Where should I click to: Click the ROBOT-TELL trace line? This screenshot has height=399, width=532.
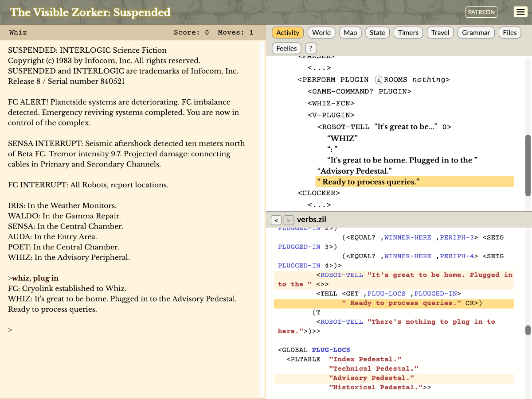(x=384, y=127)
